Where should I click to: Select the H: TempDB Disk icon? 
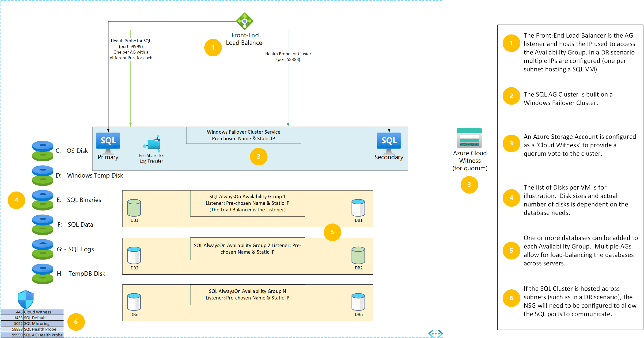tap(43, 274)
